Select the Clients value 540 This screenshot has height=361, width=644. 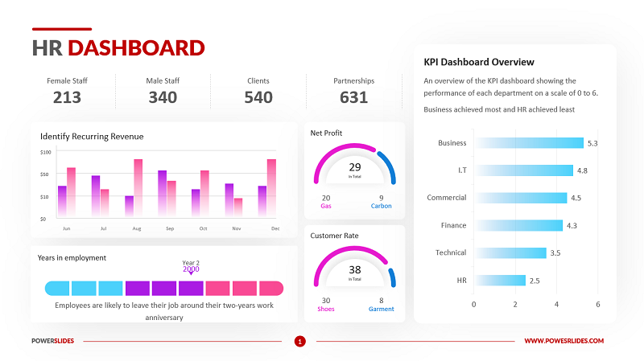pyautogui.click(x=258, y=97)
